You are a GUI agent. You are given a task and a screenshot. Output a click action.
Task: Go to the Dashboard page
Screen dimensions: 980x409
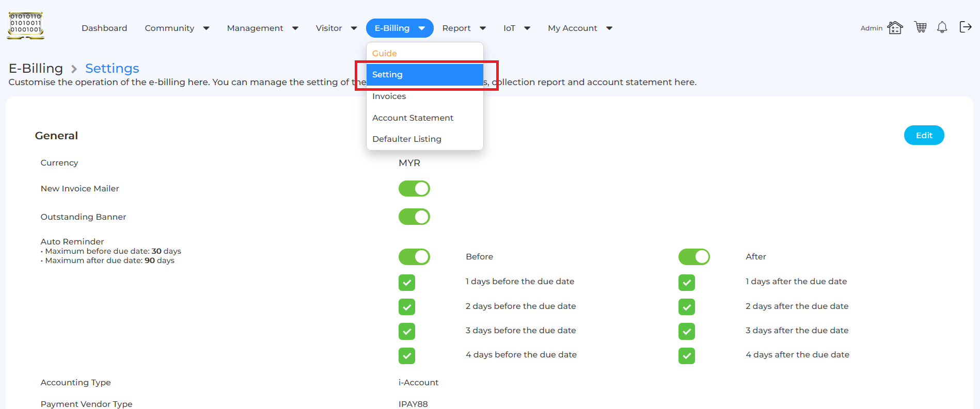coord(104,28)
